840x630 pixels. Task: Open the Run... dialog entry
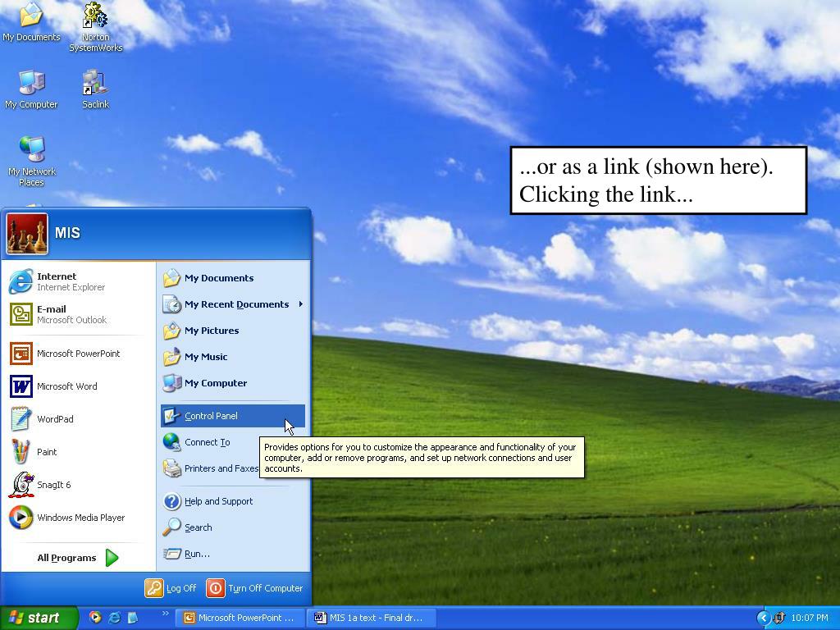[232, 554]
